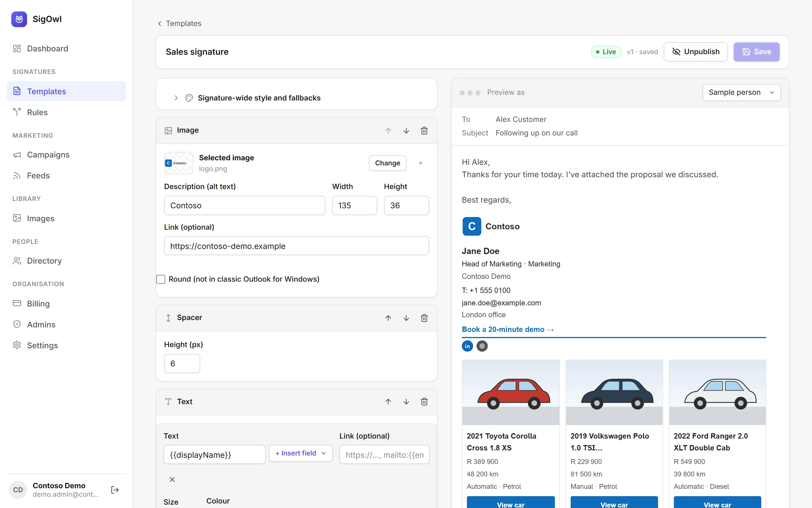Open Campaigns in sidebar

[x=66, y=155]
